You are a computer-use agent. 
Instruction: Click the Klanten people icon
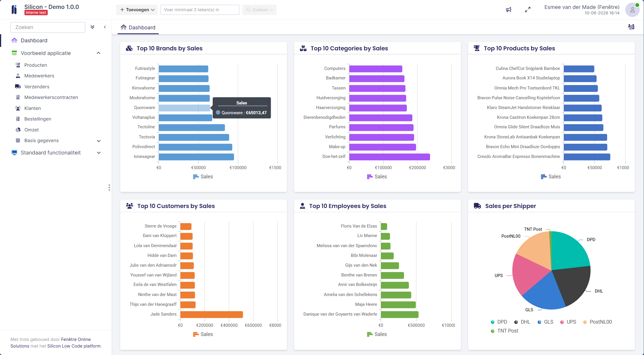[x=18, y=108]
